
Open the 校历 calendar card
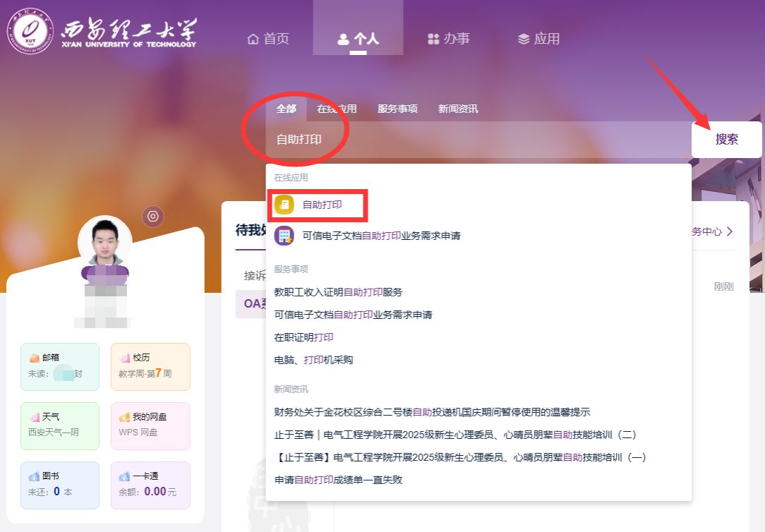[x=150, y=366]
